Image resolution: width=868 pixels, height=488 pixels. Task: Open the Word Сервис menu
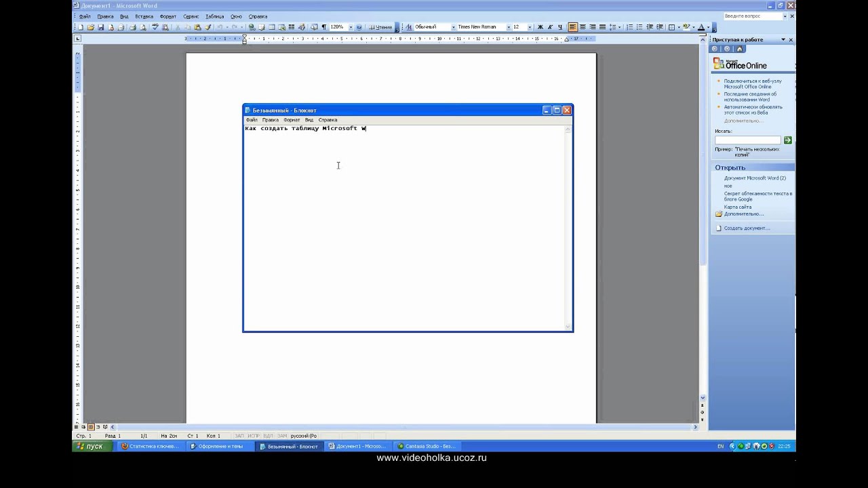tap(191, 16)
